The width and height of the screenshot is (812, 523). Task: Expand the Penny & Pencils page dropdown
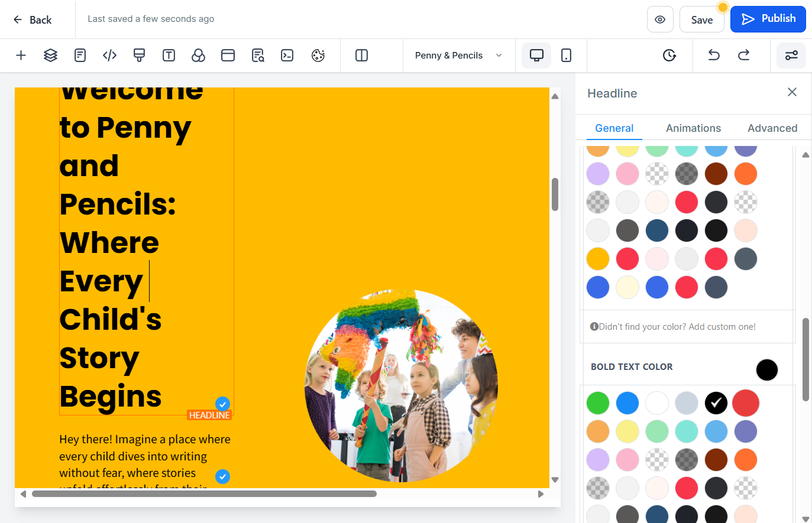click(459, 56)
